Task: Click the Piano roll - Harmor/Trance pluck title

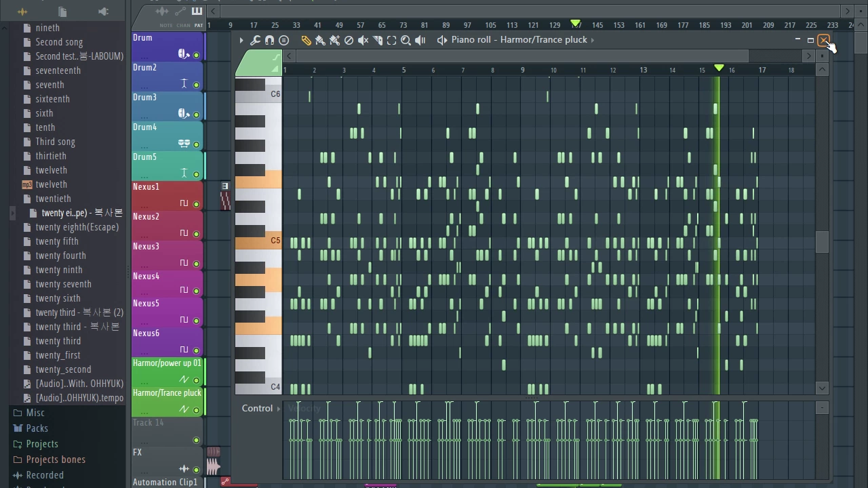Action: (519, 39)
